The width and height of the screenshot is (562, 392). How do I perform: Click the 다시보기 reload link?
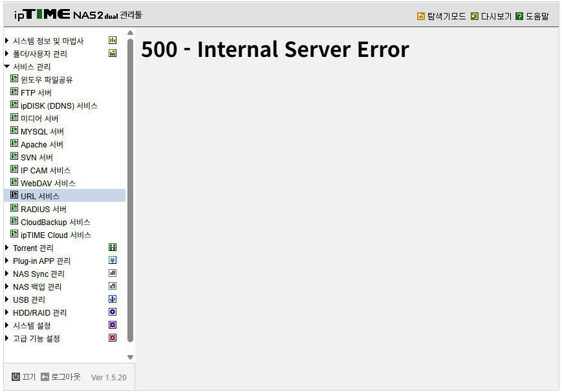[491, 16]
